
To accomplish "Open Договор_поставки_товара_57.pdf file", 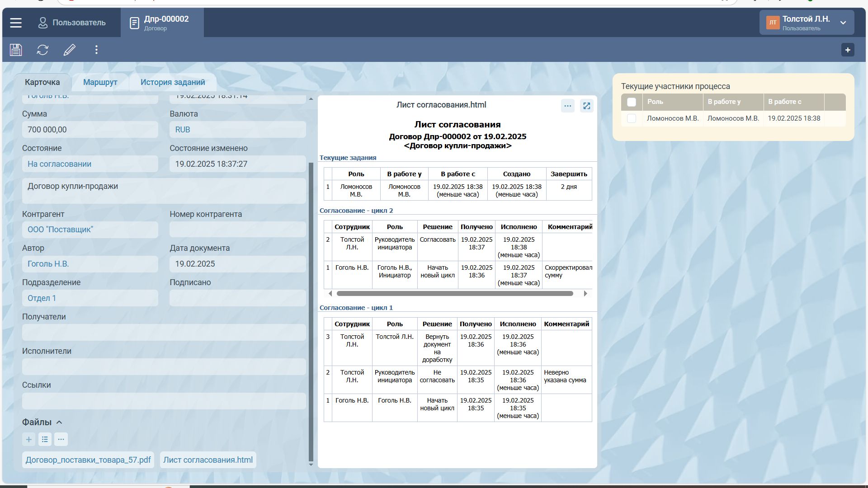I will [88, 460].
